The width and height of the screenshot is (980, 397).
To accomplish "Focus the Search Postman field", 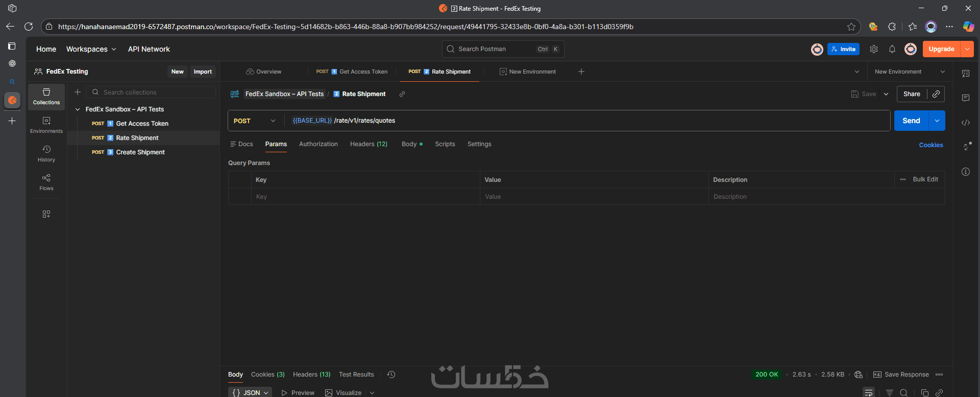I will [x=503, y=49].
